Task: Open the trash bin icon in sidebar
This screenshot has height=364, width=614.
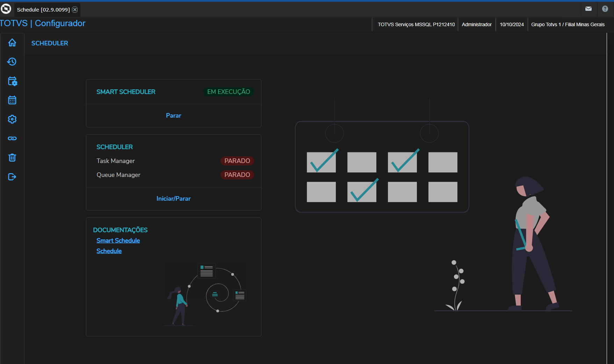Action: 12,158
